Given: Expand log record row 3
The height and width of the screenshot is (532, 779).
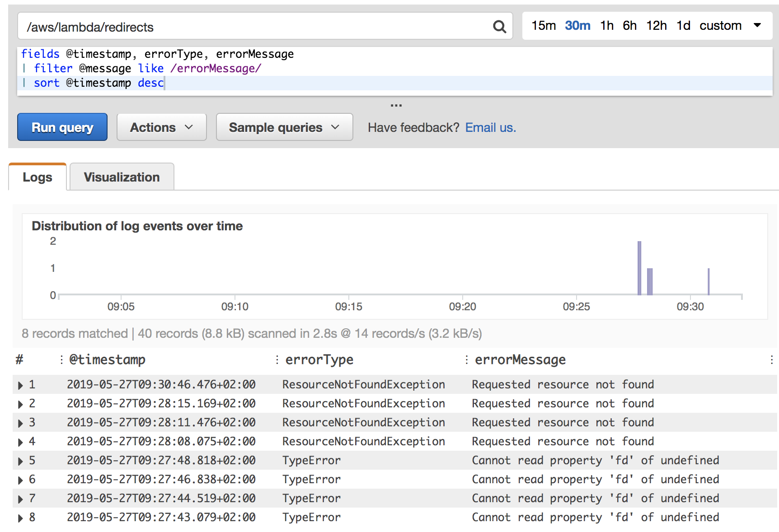Looking at the screenshot, I should click(x=20, y=423).
